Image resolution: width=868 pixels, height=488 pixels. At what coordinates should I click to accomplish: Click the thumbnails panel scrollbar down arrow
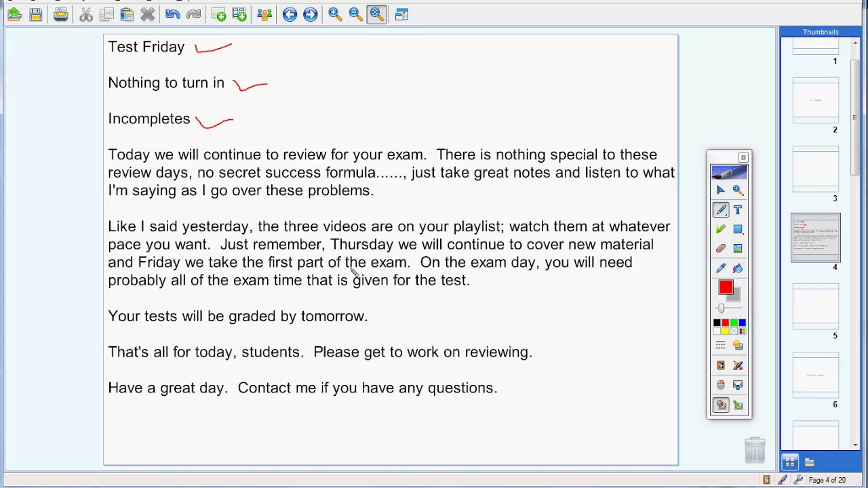click(856, 445)
